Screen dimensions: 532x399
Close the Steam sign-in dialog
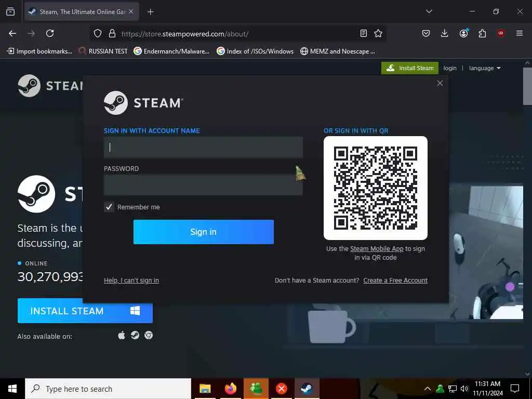tap(440, 84)
